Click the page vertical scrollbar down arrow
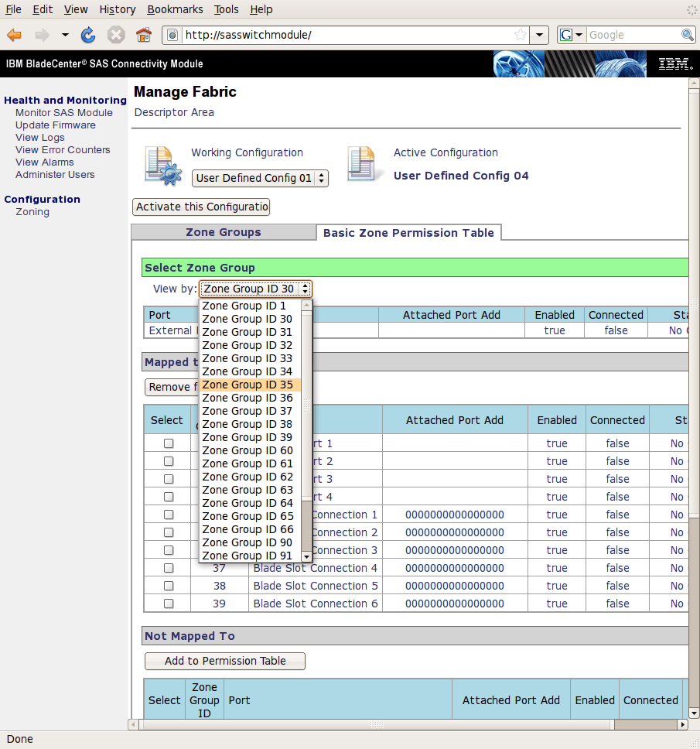This screenshot has height=749, width=700. point(694,713)
